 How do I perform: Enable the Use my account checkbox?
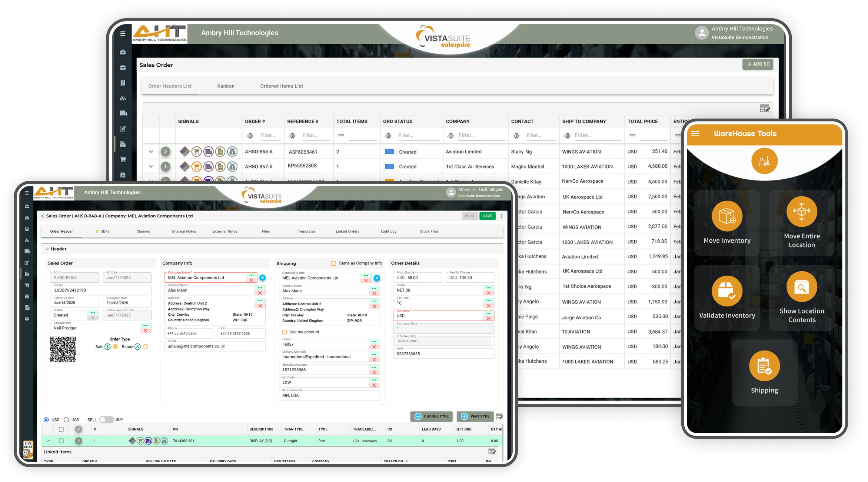pyautogui.click(x=285, y=332)
